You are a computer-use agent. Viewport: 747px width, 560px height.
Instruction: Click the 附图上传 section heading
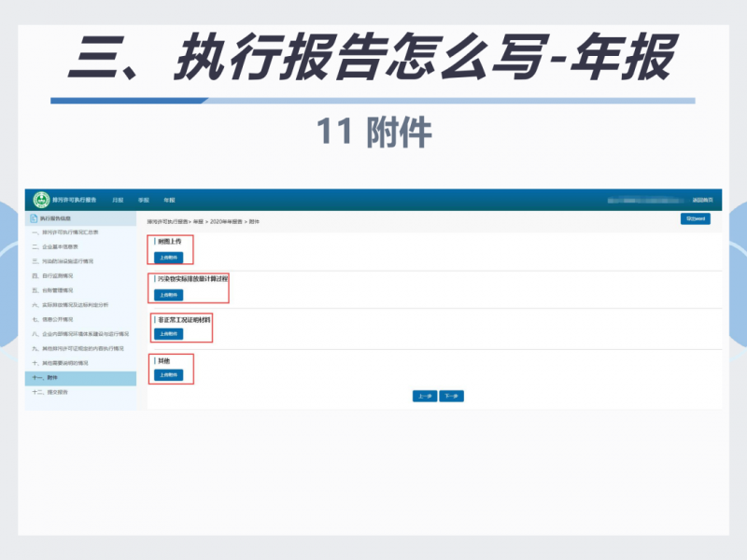tap(170, 242)
